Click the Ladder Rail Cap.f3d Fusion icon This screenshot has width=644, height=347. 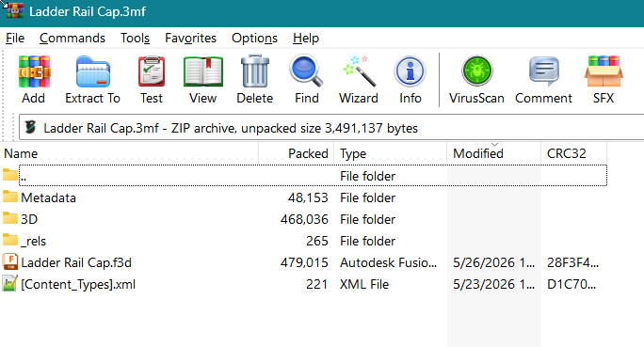(10, 261)
